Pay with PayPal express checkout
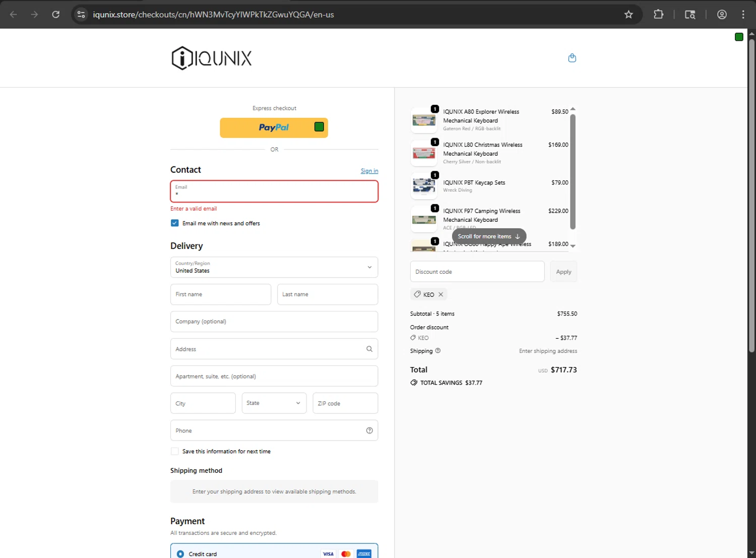756x558 pixels. click(x=274, y=128)
